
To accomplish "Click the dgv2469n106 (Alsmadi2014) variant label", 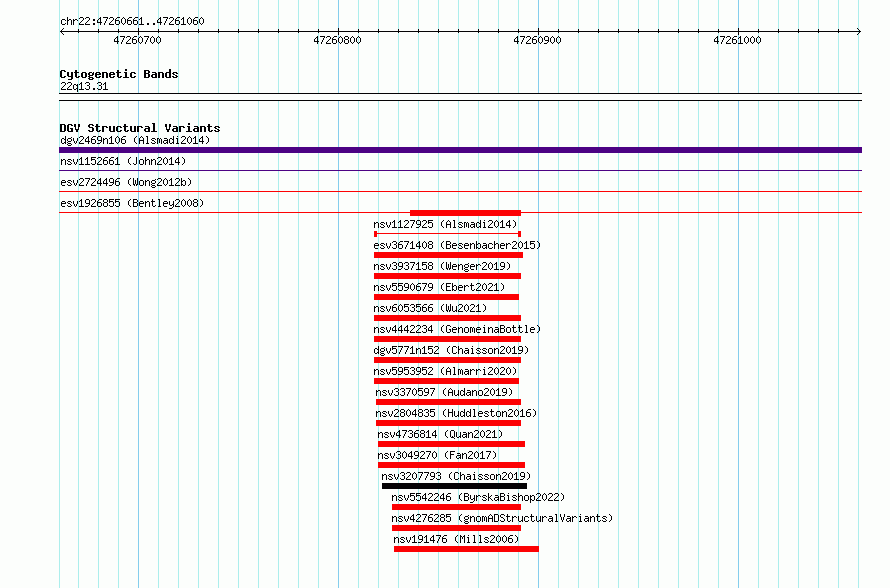I will click(135, 140).
